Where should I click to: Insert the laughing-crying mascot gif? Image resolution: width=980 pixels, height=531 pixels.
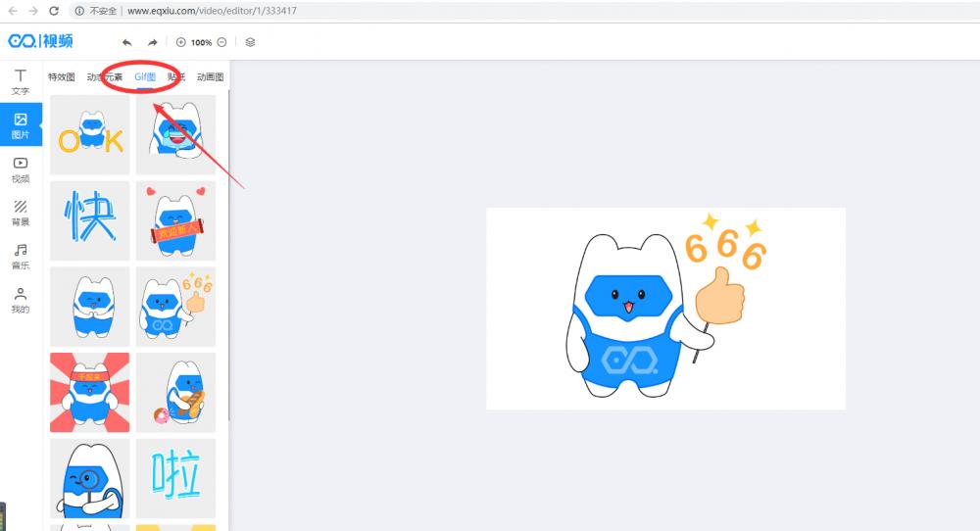click(x=175, y=135)
